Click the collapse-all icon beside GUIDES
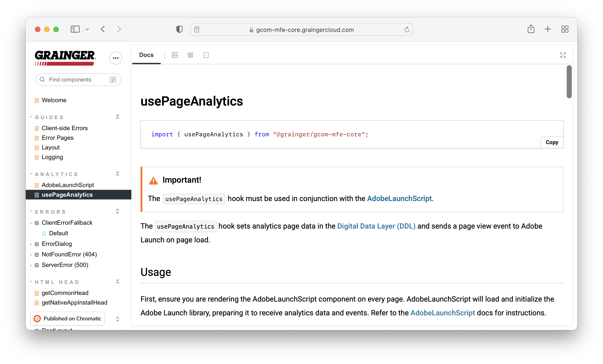Screen dimensions: 603x364 pyautogui.click(x=118, y=117)
